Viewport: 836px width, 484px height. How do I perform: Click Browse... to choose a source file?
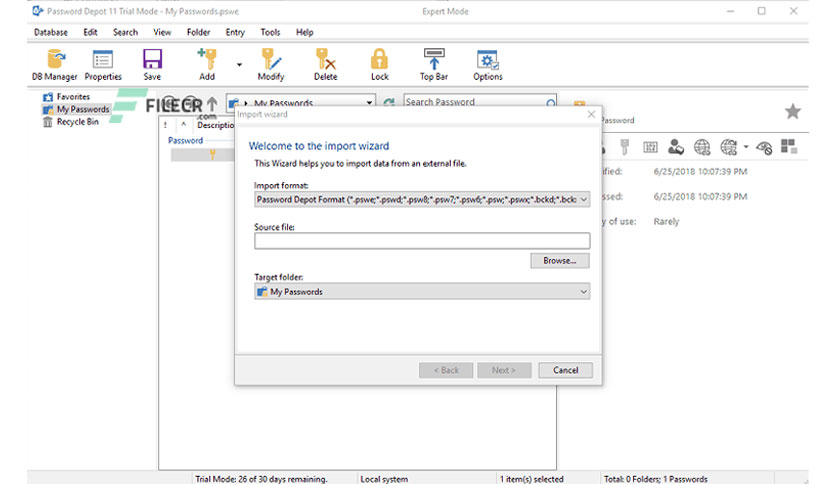(560, 261)
